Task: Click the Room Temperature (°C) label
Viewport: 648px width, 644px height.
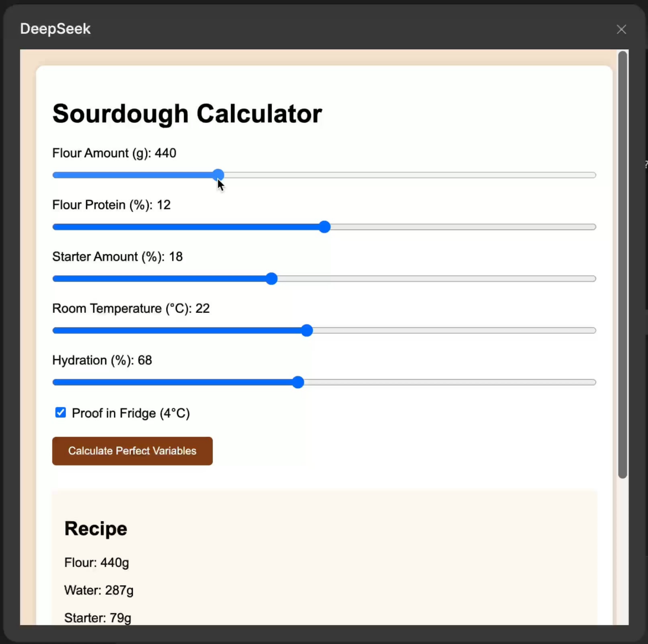Action: tap(131, 308)
